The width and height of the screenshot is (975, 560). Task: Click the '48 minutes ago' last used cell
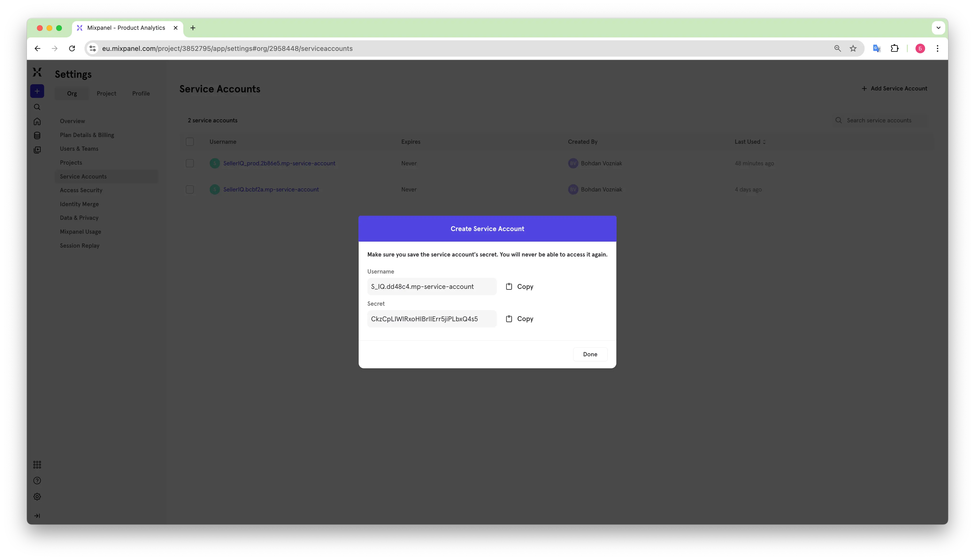754,163
